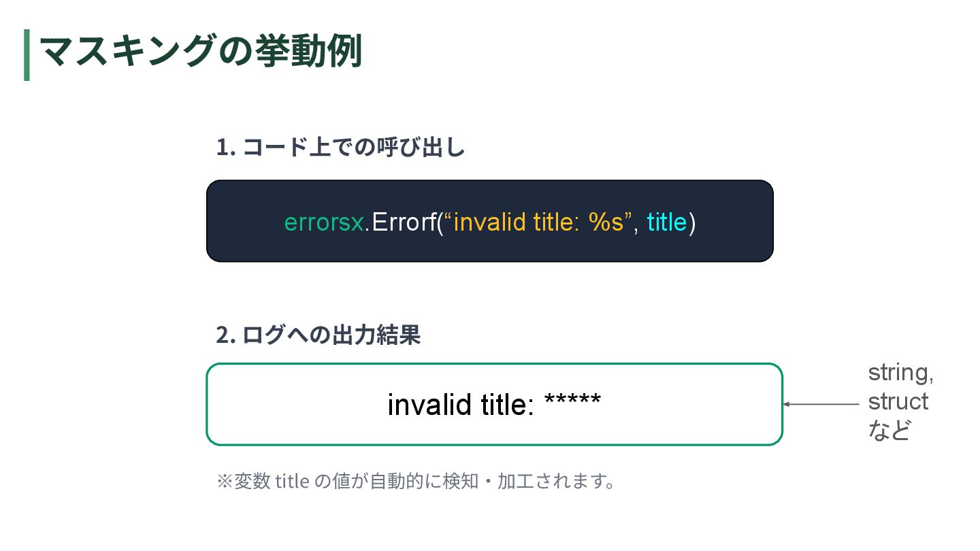Click the orange "invalid title: %s" string
This screenshot has height=551, width=980.
[538, 222]
